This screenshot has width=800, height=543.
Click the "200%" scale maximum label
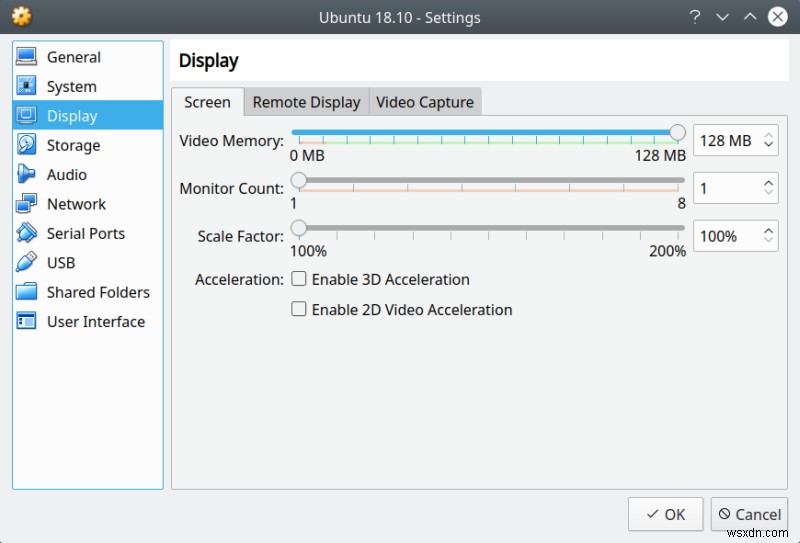[x=667, y=251]
